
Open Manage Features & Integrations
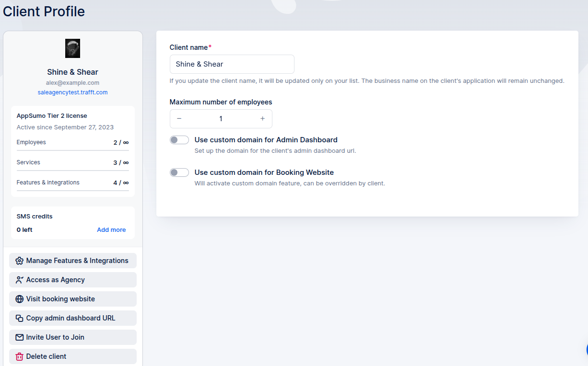77,261
